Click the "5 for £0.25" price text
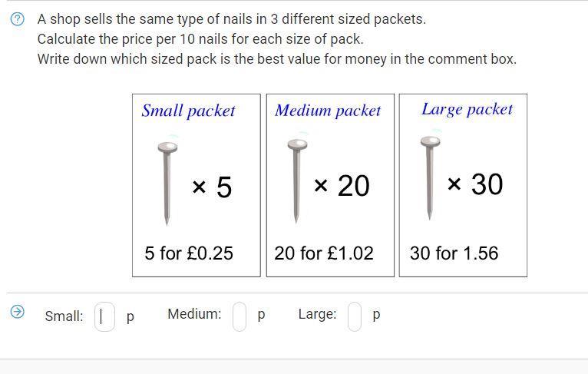 point(189,253)
